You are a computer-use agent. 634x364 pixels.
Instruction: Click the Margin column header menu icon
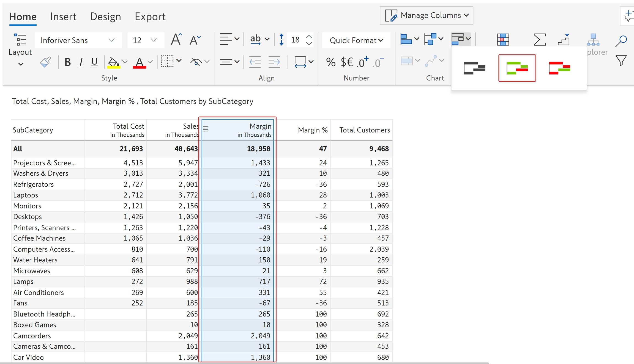click(x=206, y=129)
